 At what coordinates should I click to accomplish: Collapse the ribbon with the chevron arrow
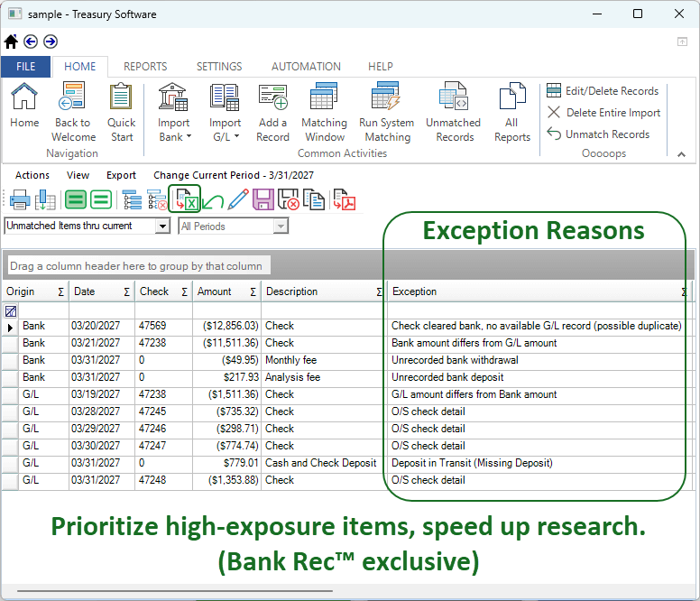click(681, 154)
